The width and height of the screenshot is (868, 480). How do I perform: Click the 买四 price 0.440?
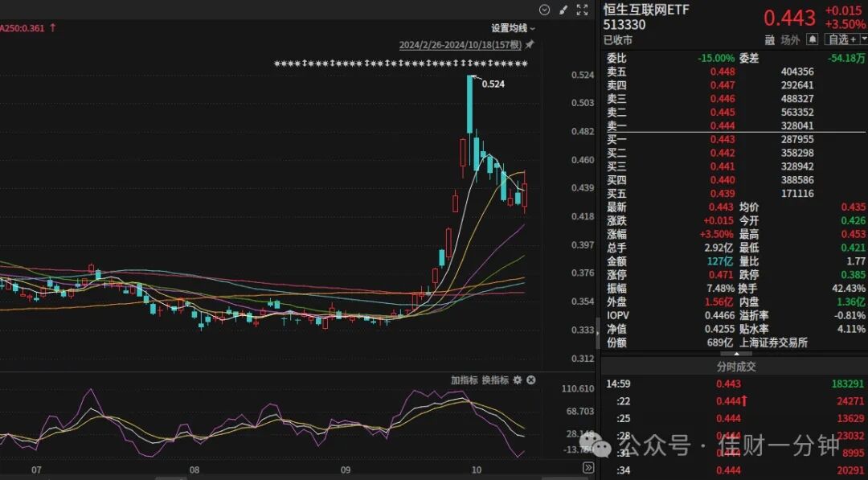723,180
